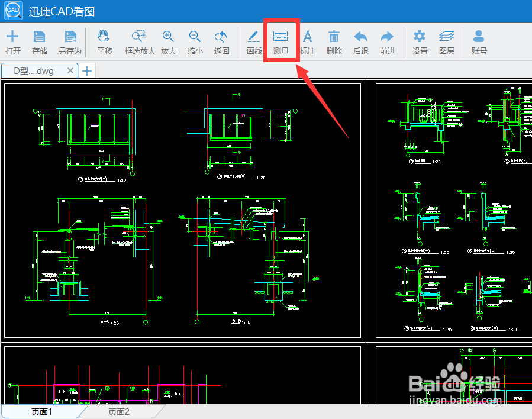Return to previous view with 返回
This screenshot has width=532, height=419.
(221, 43)
